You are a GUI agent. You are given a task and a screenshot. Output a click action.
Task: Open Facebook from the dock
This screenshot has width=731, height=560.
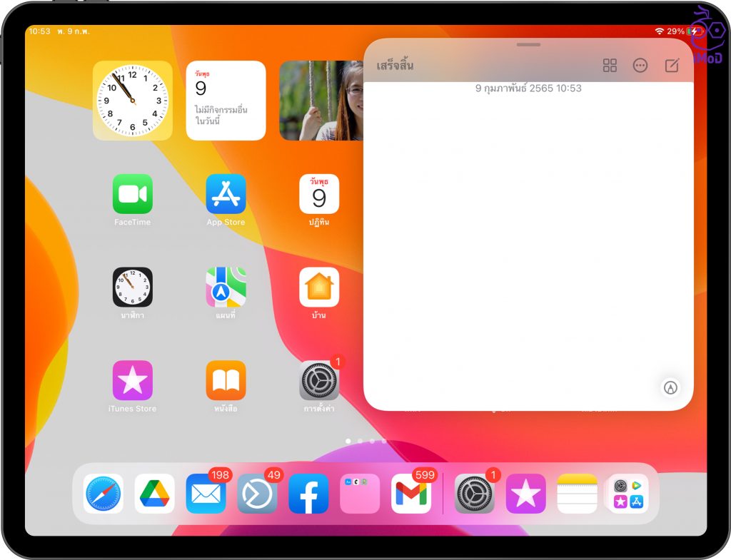(308, 494)
